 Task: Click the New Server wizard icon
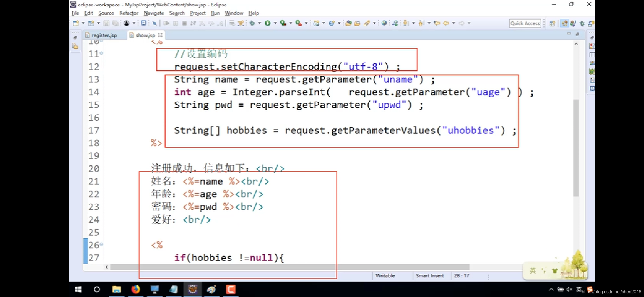tap(316, 23)
